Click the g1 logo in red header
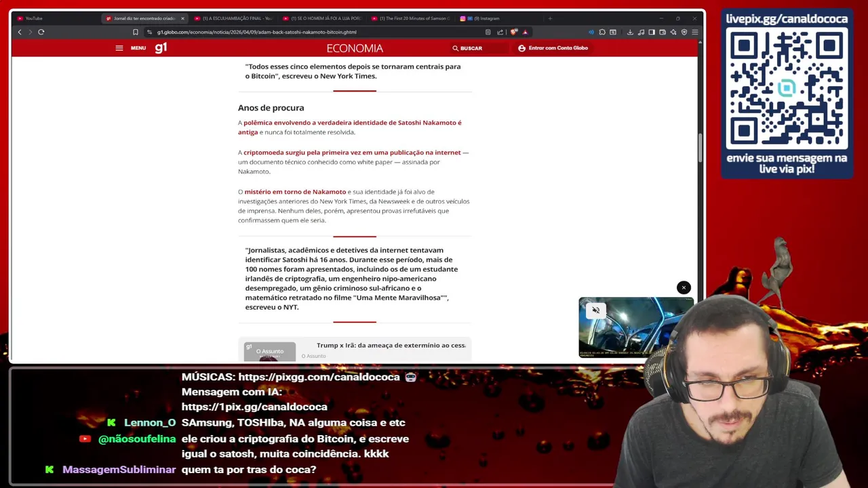Viewport: 868px width, 488px height. pyautogui.click(x=161, y=47)
